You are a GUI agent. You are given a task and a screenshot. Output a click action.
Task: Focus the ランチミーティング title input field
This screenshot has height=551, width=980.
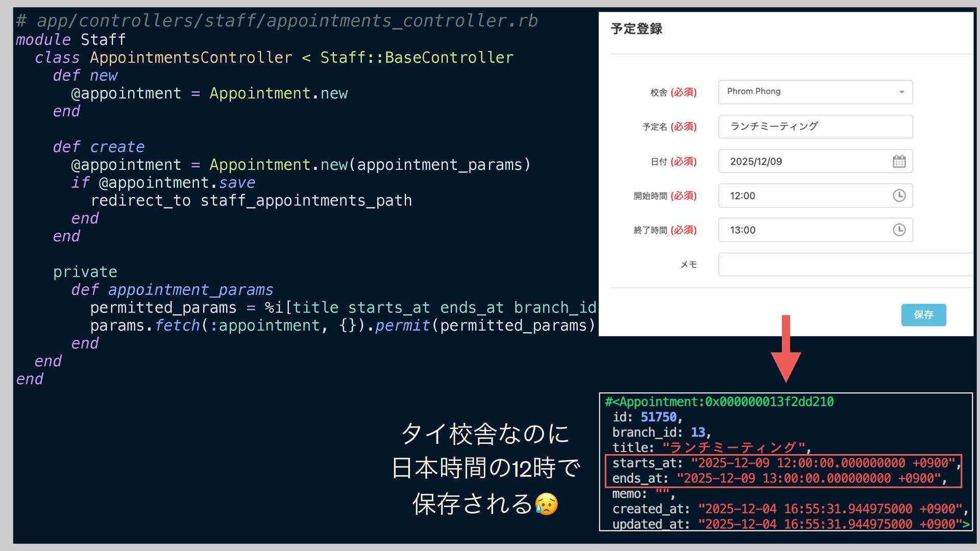[x=815, y=127]
